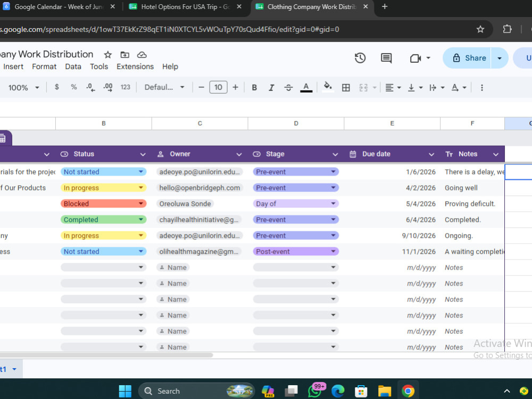Open text color picker
The width and height of the screenshot is (532, 399).
click(306, 88)
